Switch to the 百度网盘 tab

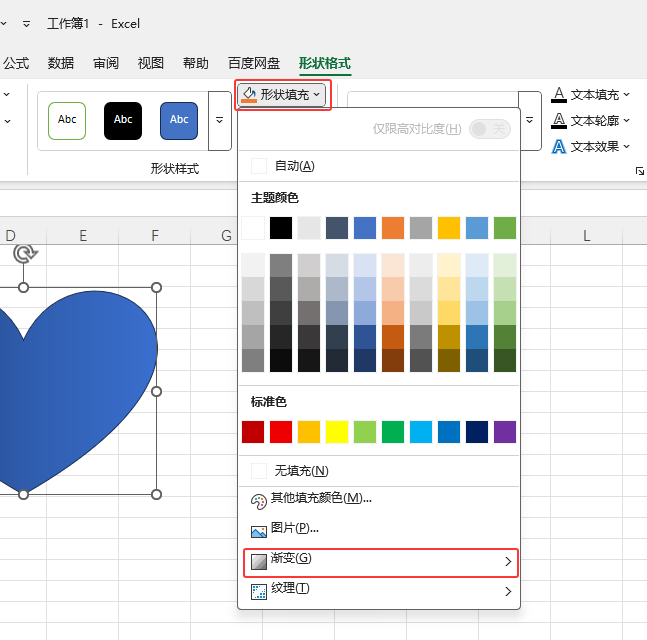coord(254,63)
